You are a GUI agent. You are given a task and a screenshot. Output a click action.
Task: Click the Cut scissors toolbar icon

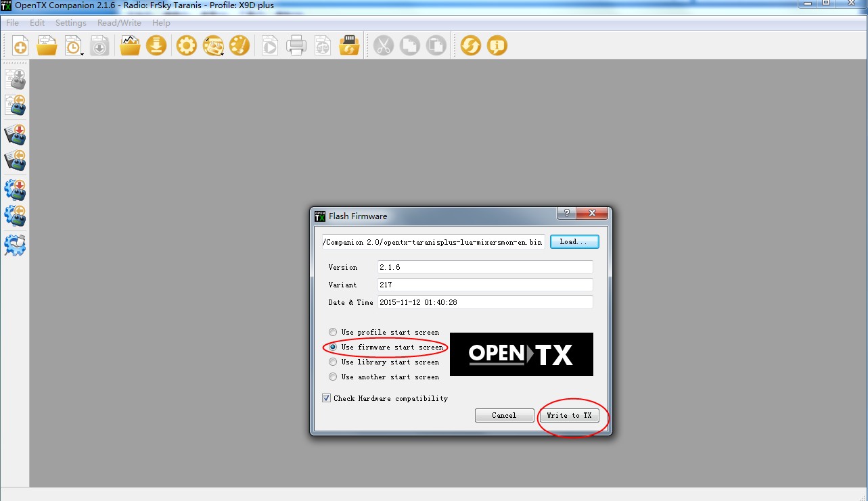click(x=383, y=46)
